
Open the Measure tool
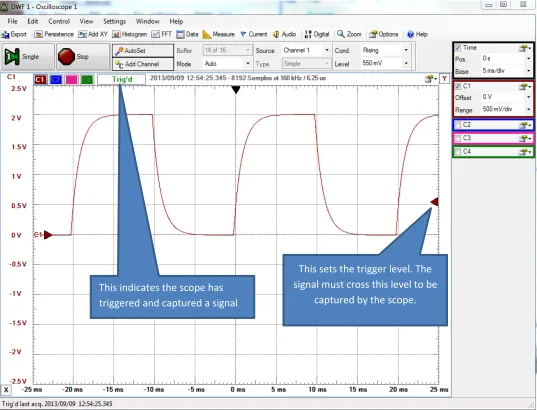pyautogui.click(x=218, y=34)
